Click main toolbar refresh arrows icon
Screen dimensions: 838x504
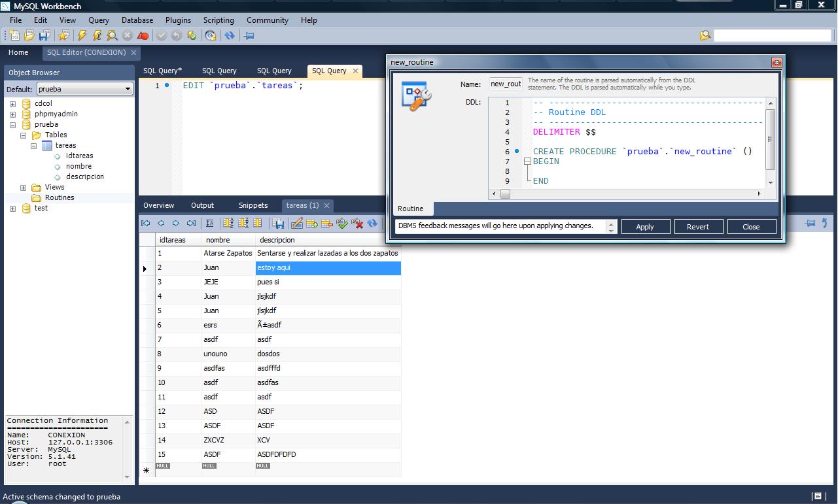tap(230, 35)
